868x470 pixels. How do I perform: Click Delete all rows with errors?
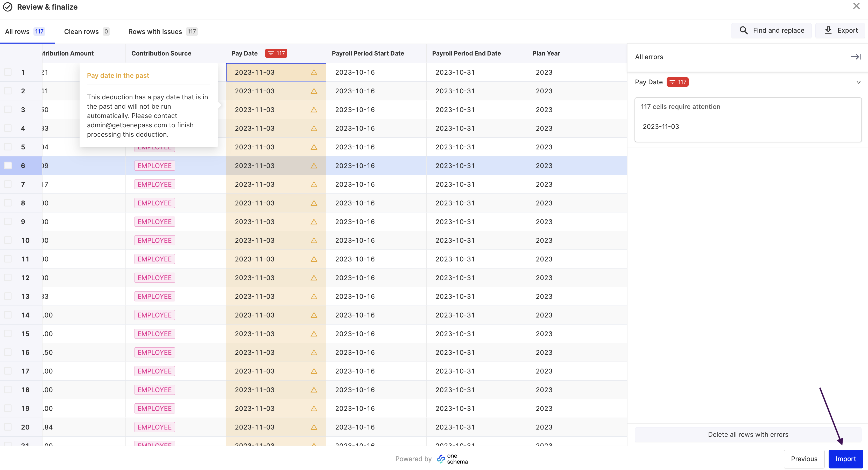point(748,435)
